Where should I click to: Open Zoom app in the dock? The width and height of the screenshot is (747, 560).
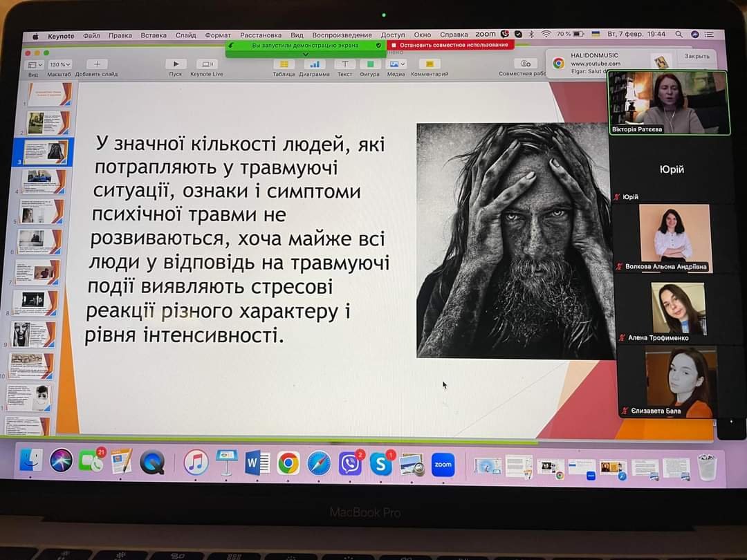[x=443, y=465]
